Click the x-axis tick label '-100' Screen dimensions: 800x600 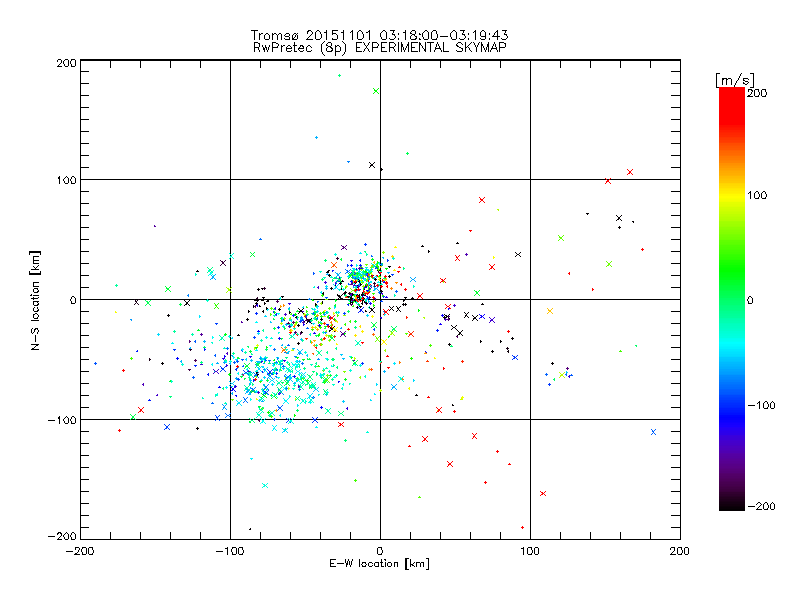click(230, 551)
